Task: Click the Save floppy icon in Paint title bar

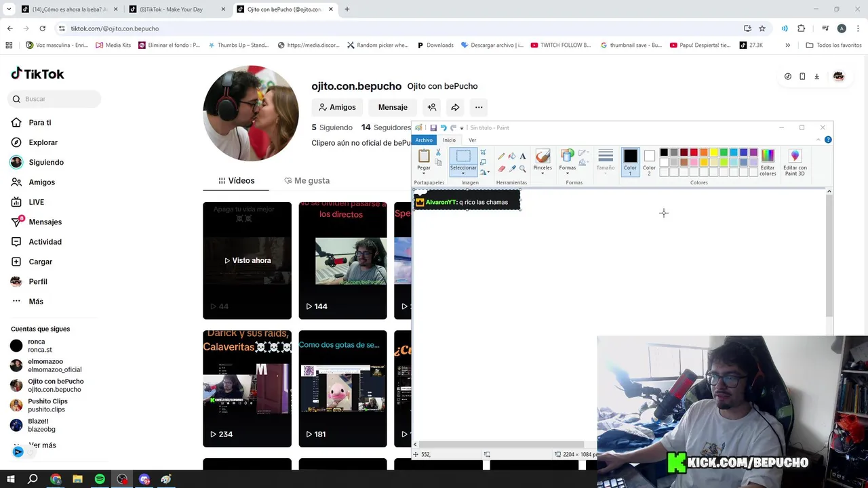Action: pyautogui.click(x=433, y=127)
